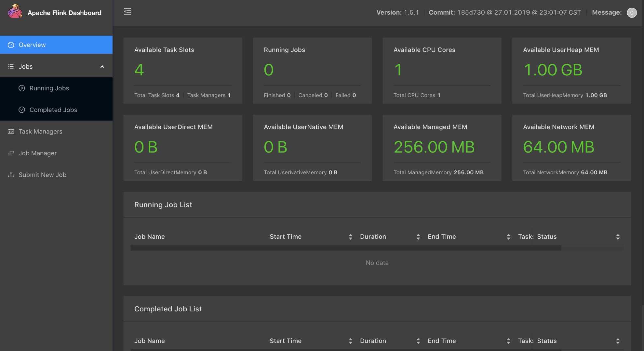Go to Completed Jobs page
This screenshot has height=351, width=644.
pos(56,110)
